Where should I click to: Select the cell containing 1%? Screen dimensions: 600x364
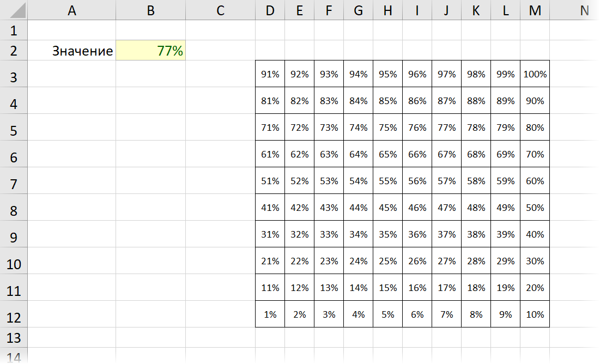270,314
